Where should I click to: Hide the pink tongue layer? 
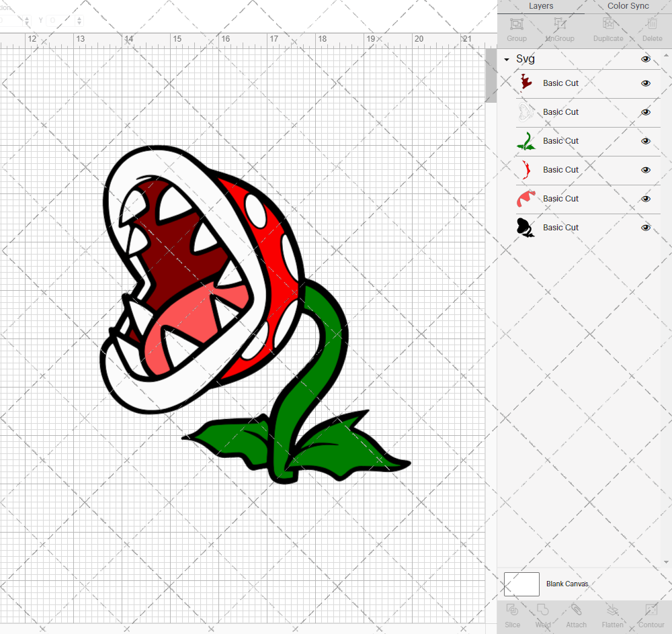[645, 199]
